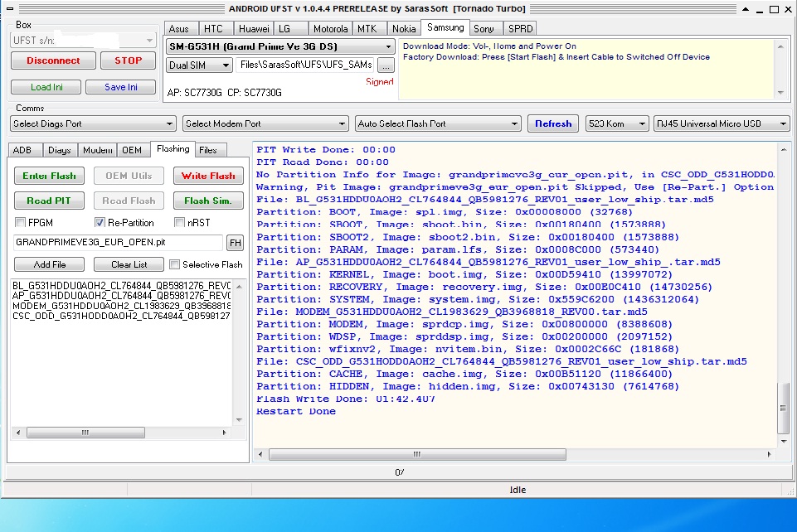
Task: Select the MODEM_G531HDDU0AOH2 file entry
Action: (x=121, y=306)
